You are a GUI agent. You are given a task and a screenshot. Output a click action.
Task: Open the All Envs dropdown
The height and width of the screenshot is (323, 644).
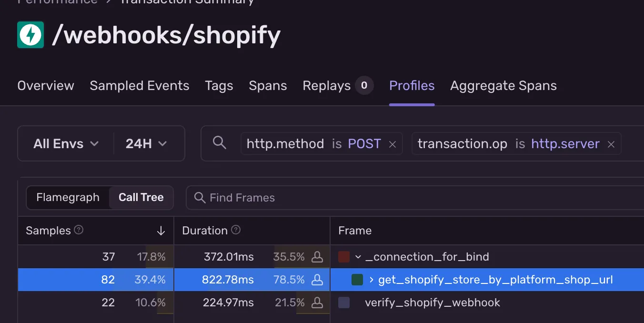[x=66, y=143]
